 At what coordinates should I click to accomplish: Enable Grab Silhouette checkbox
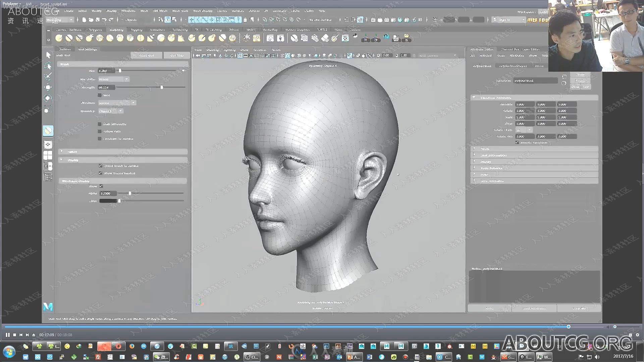tap(100, 124)
